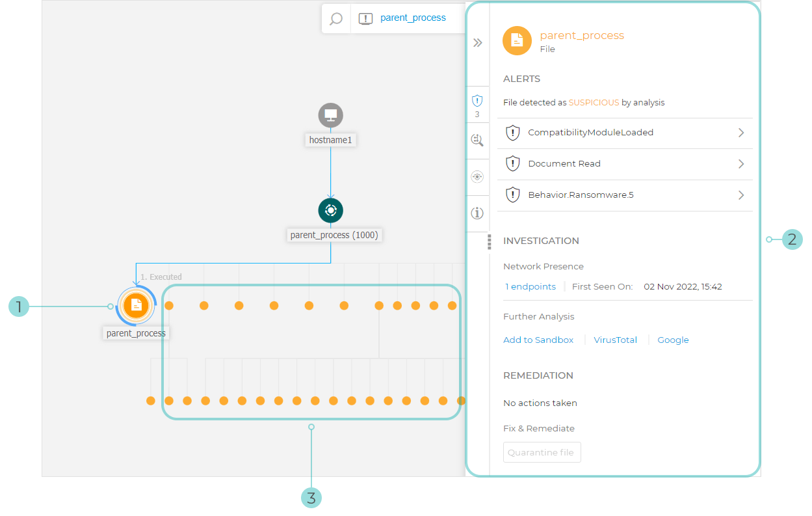Select parent_process in the search breadcrumb

(413, 18)
